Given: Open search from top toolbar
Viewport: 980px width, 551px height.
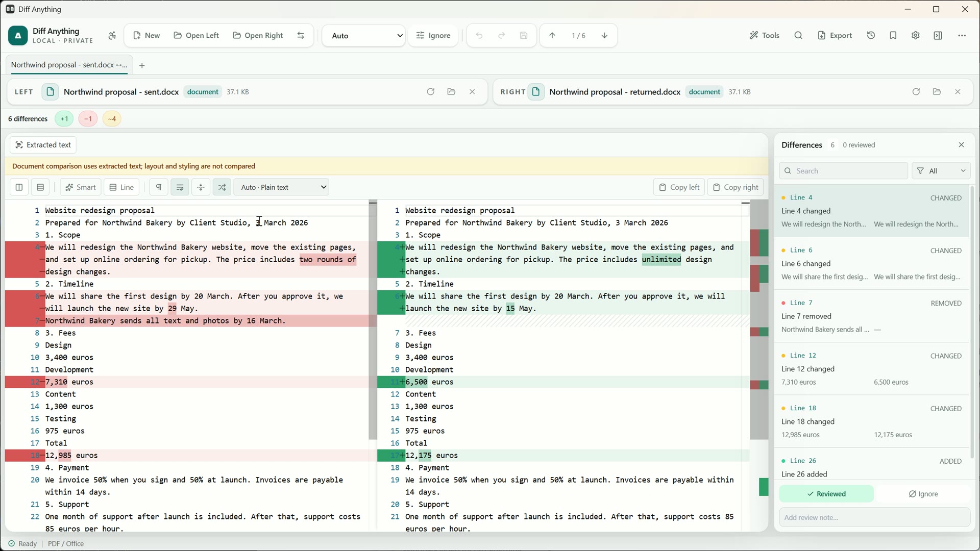Looking at the screenshot, I should coord(799,36).
